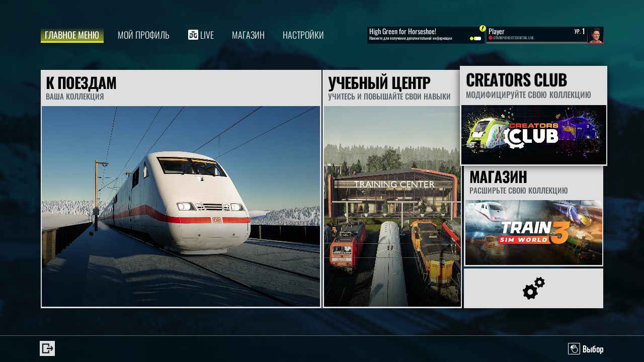Click the mouse select hint icon
This screenshot has width=644, height=362.
(x=574, y=348)
